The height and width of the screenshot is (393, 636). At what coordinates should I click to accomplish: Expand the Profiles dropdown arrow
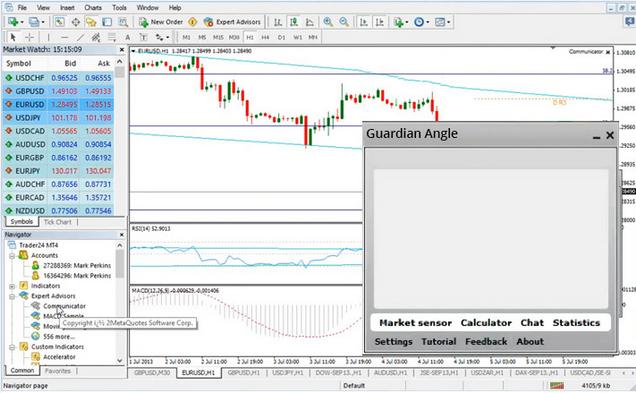pyautogui.click(x=43, y=22)
